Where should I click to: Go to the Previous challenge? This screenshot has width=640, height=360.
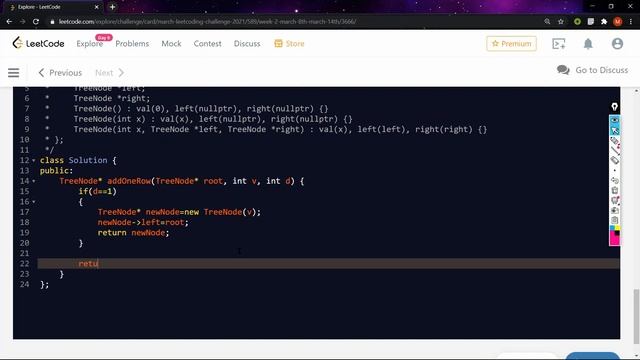[x=60, y=73]
